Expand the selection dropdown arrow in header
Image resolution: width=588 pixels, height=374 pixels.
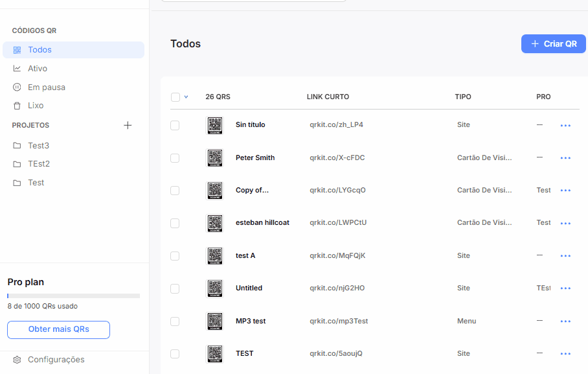(x=187, y=97)
